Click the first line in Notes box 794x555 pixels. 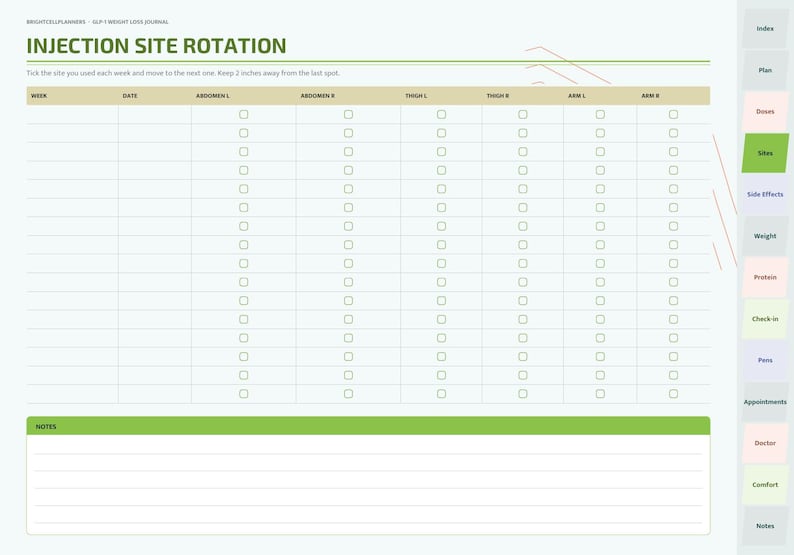tap(368, 446)
